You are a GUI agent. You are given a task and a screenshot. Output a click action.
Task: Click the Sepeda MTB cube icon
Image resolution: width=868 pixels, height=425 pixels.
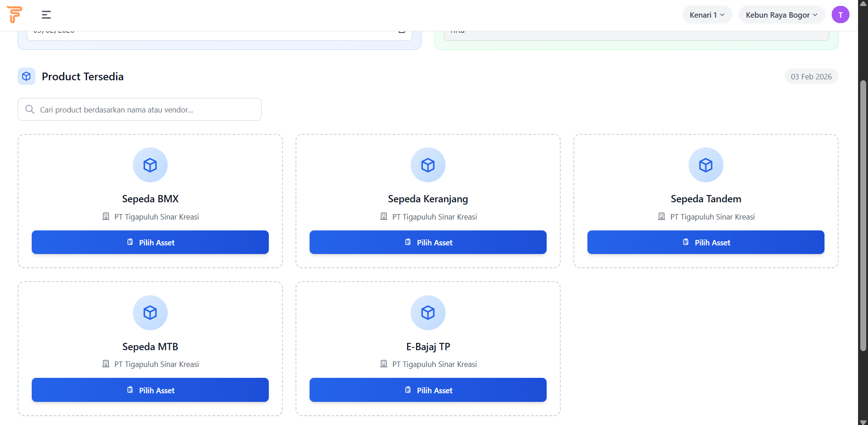(150, 313)
